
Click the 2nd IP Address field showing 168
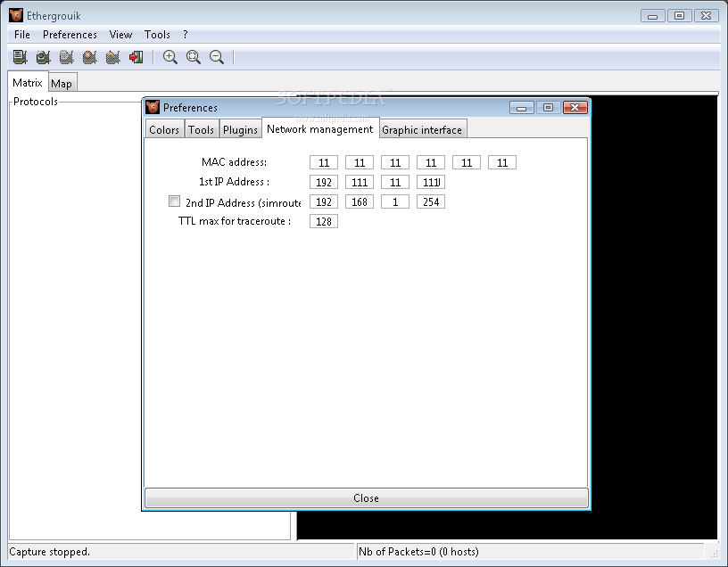(360, 201)
